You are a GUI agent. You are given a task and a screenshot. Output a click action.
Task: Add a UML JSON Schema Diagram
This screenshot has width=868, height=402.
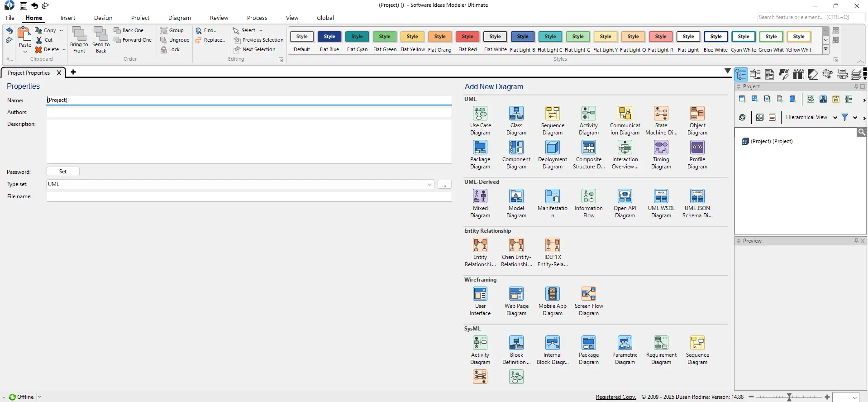(x=697, y=203)
